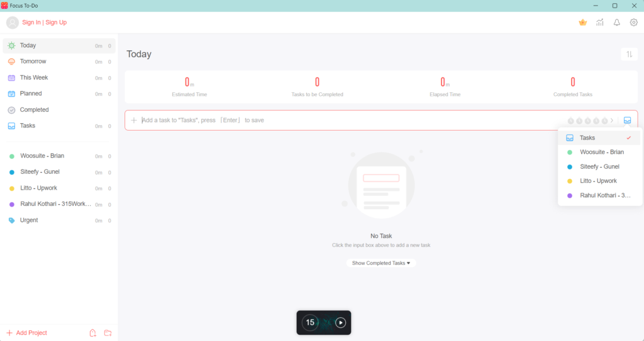Set third pomodoro clock in task input
Image resolution: width=644 pixels, height=341 pixels.
click(x=588, y=121)
